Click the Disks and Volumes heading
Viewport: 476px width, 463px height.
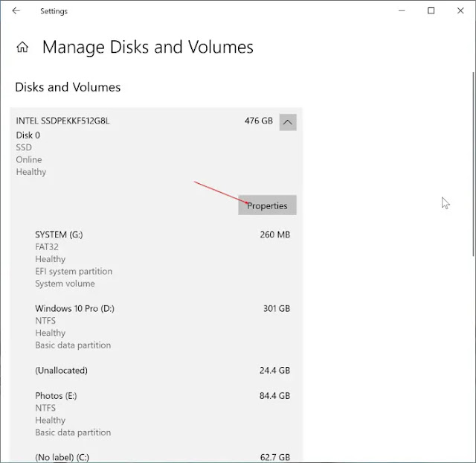point(68,87)
